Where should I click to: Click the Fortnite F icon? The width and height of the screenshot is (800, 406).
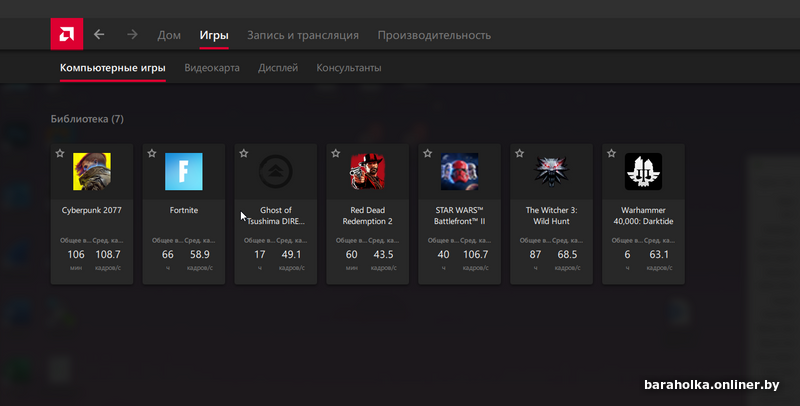184,171
